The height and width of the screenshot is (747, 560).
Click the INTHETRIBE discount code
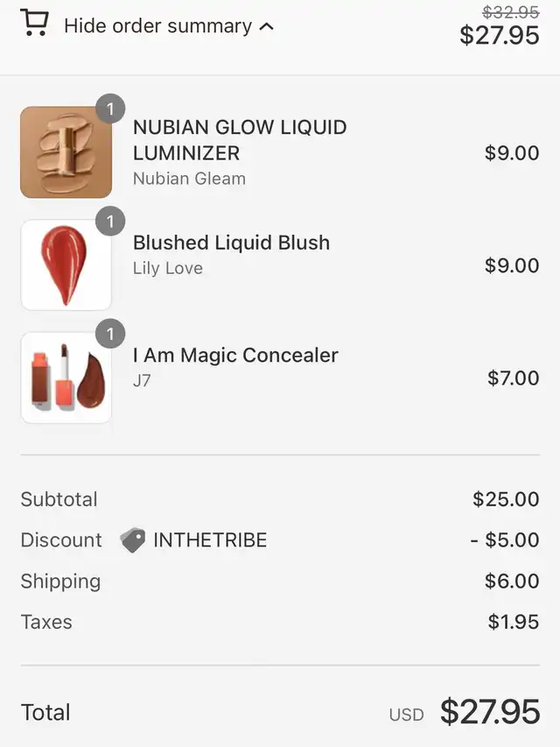pyautogui.click(x=210, y=540)
